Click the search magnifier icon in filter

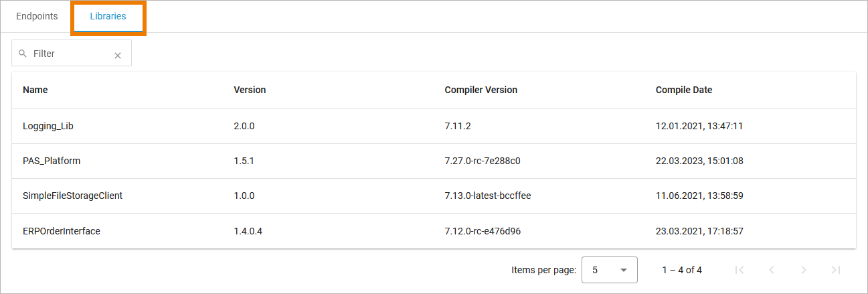(23, 54)
